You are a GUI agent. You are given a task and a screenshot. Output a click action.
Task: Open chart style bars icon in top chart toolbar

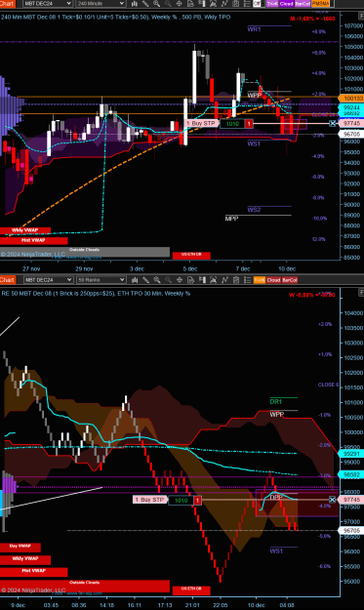(134, 4)
